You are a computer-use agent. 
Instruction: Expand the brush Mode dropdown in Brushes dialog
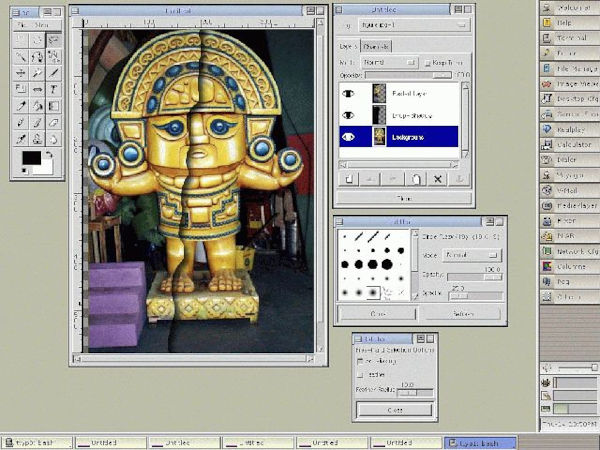472,255
